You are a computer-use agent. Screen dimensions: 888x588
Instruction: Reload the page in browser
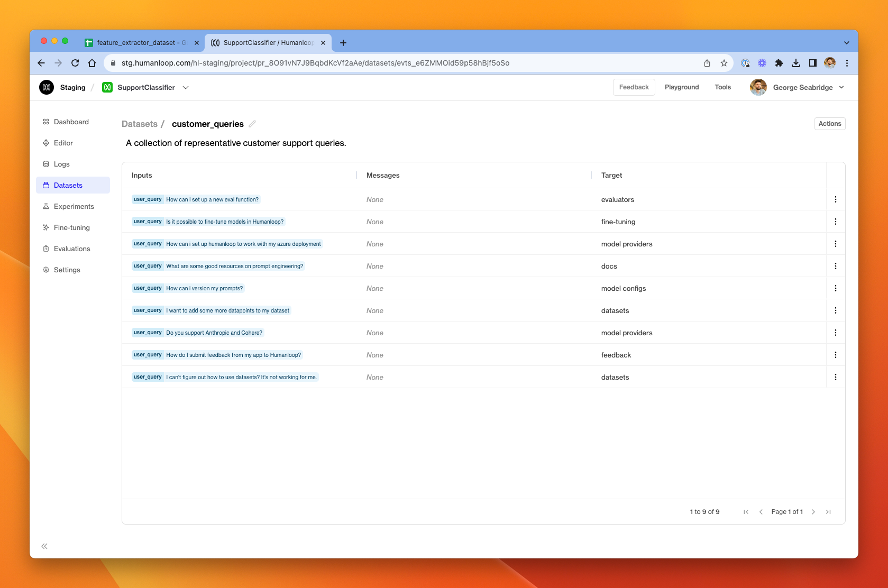(x=75, y=63)
